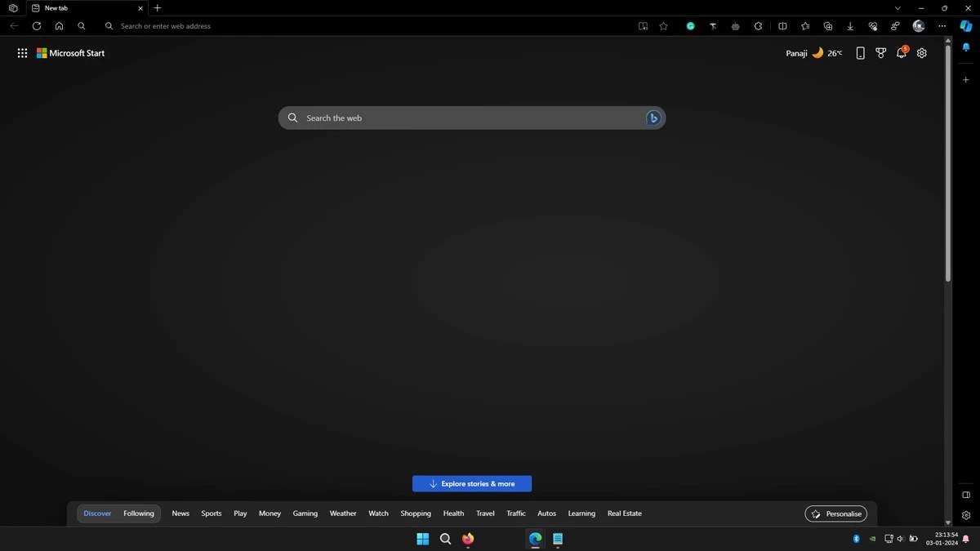Open the mobile phone pairing icon
Screen dimensions: 980x551
tap(860, 52)
